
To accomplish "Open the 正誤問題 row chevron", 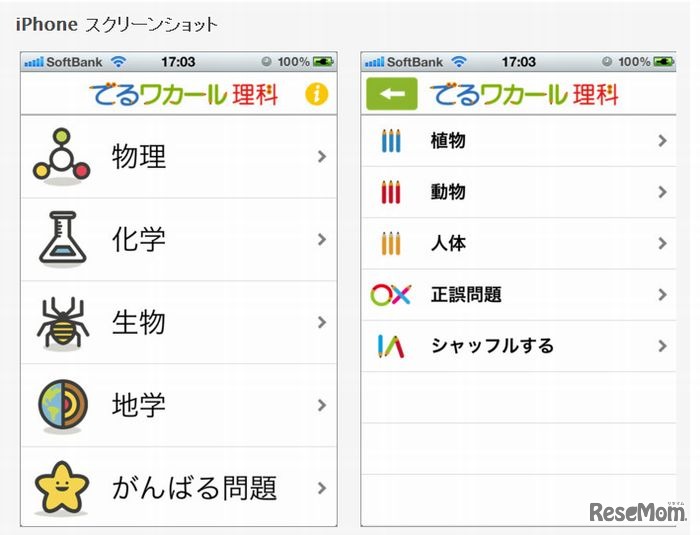I will (x=662, y=295).
